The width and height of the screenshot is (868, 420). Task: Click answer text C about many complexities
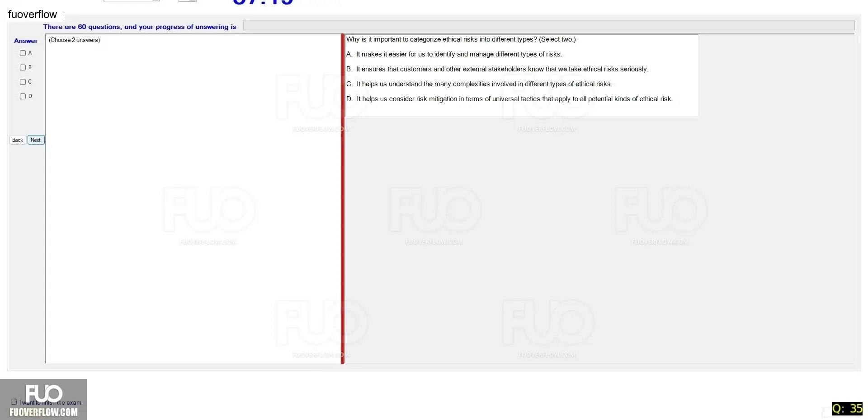click(479, 84)
